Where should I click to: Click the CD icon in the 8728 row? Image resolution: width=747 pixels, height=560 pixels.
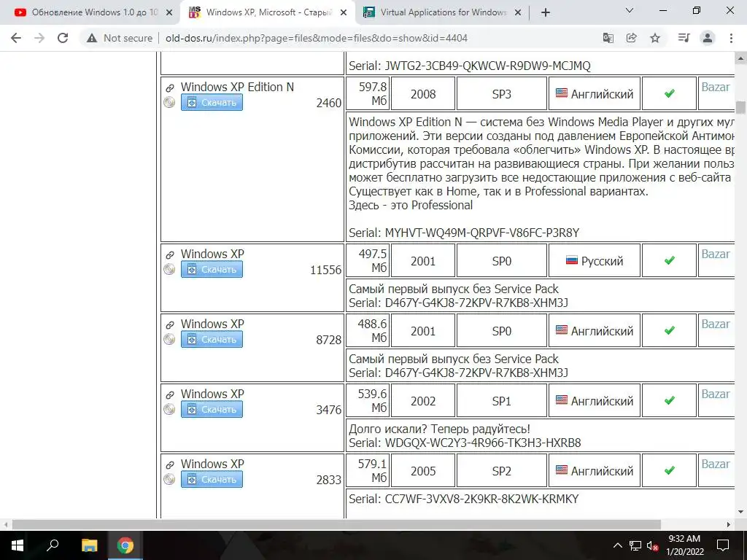pos(169,340)
